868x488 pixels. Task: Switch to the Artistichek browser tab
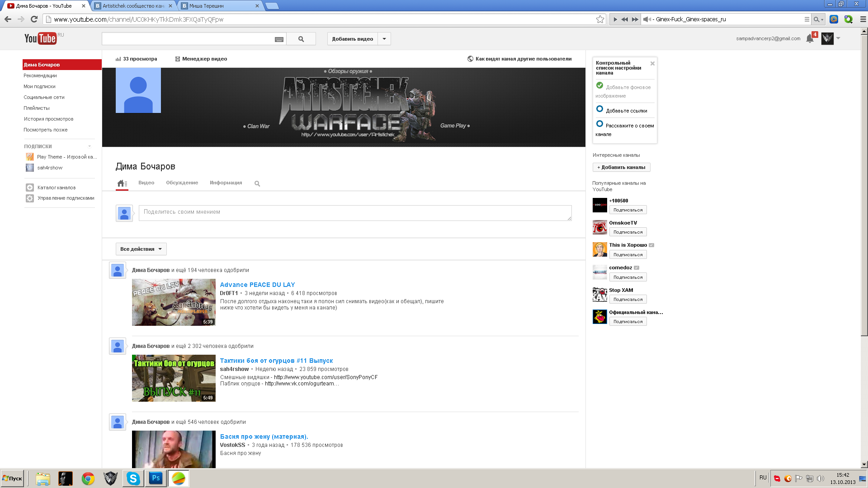[x=134, y=6]
